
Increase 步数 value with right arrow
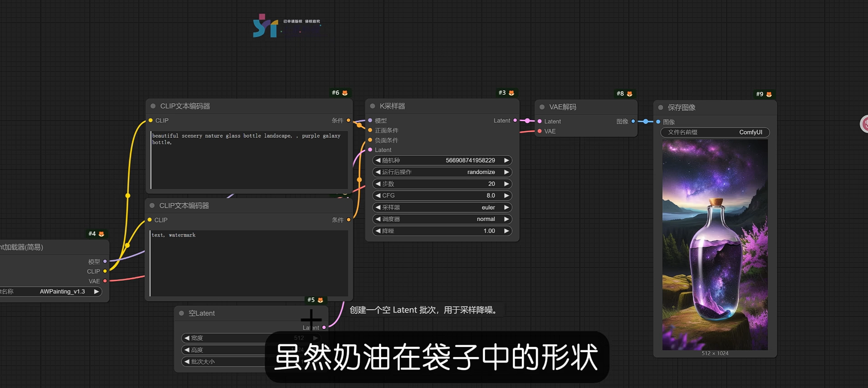tap(506, 184)
